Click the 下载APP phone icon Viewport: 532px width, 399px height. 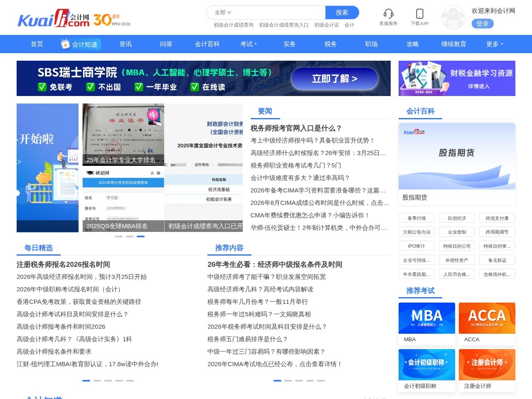(x=420, y=17)
